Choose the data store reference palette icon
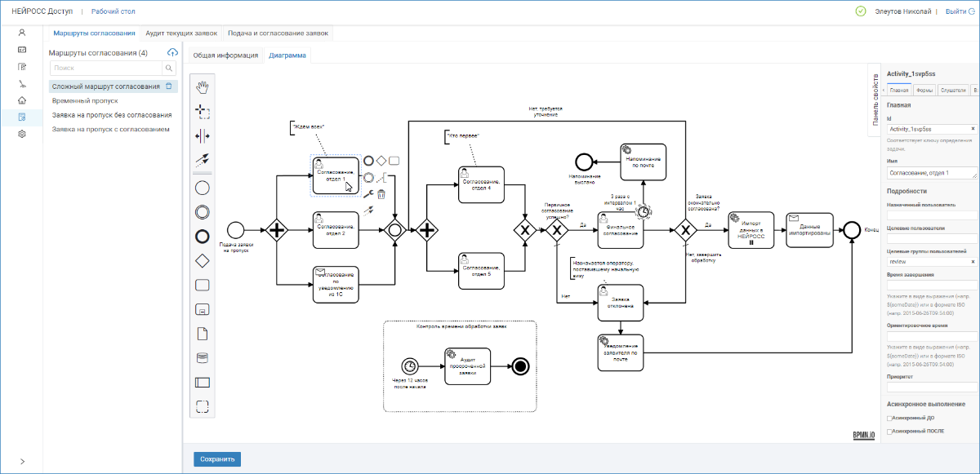The height and width of the screenshot is (474, 980). click(203, 357)
